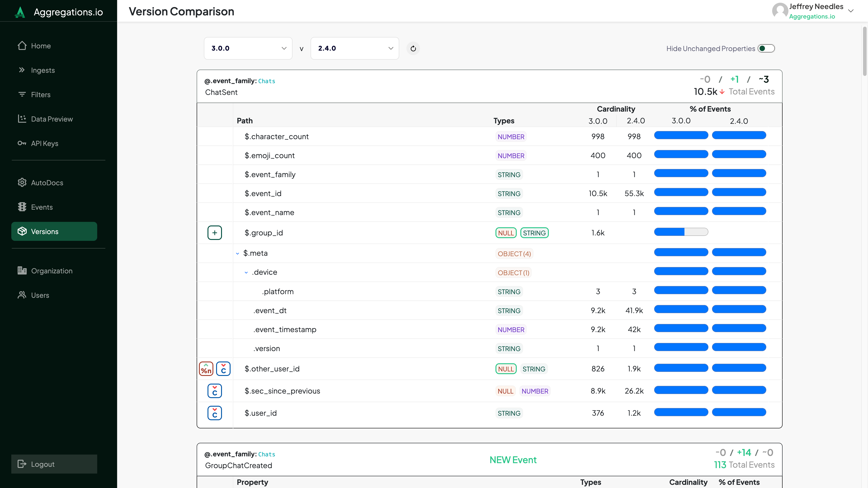Click the Logout button

(x=54, y=464)
